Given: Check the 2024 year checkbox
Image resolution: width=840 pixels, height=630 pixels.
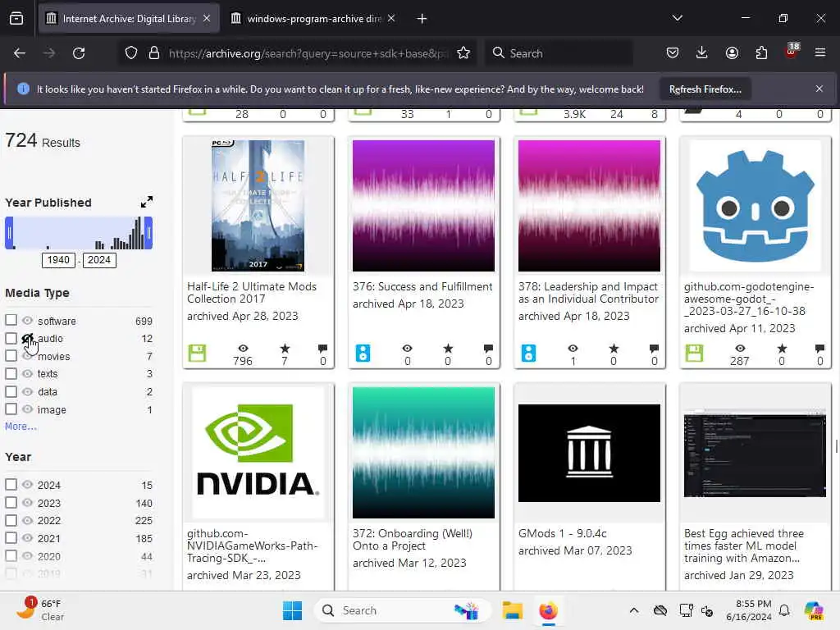Looking at the screenshot, I should (11, 484).
